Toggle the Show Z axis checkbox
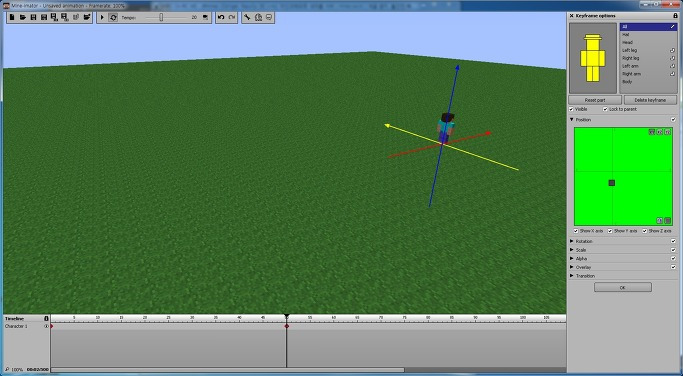Screen dimensions: 683x376 click(x=645, y=231)
